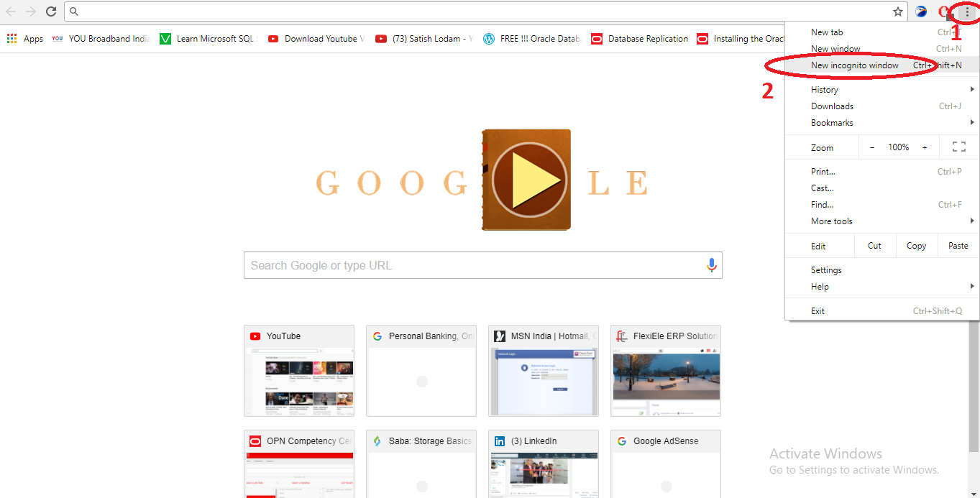980x498 pixels.
Task: Focus the address bar
Action: pos(486,11)
